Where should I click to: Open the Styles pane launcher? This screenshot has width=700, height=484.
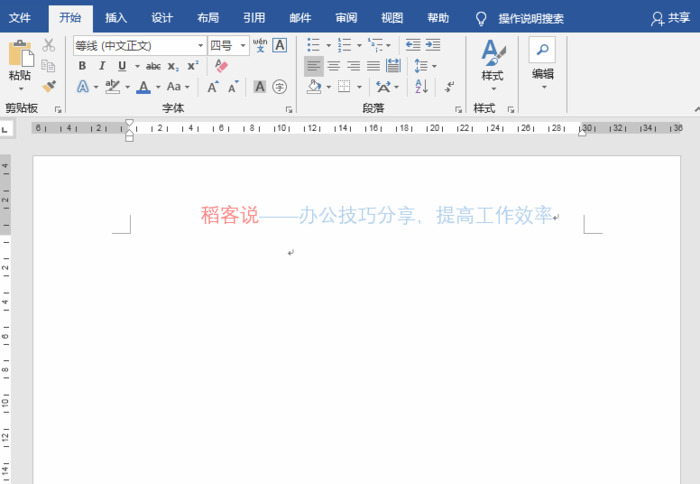[x=511, y=109]
